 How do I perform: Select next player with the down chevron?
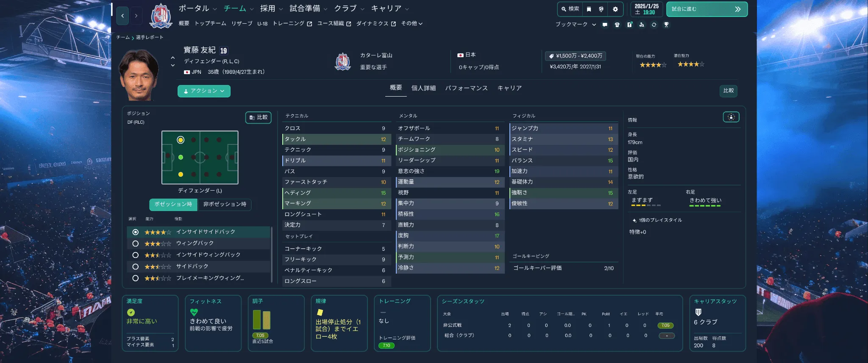(x=172, y=65)
